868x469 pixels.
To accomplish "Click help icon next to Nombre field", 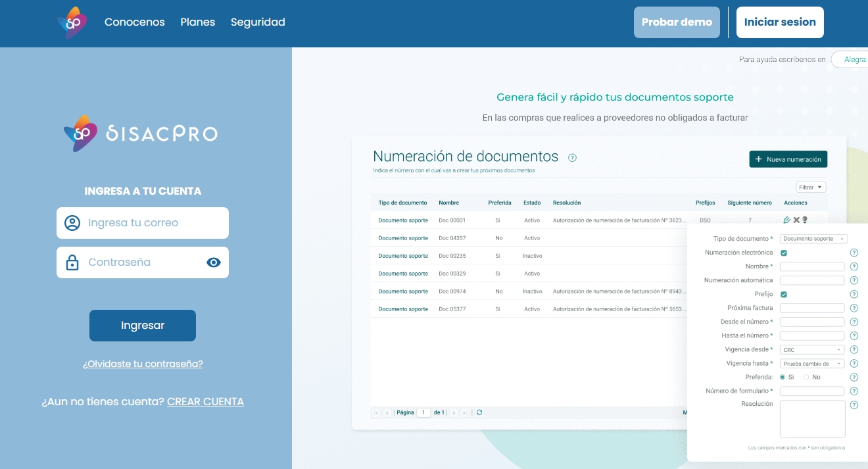I will point(854,266).
